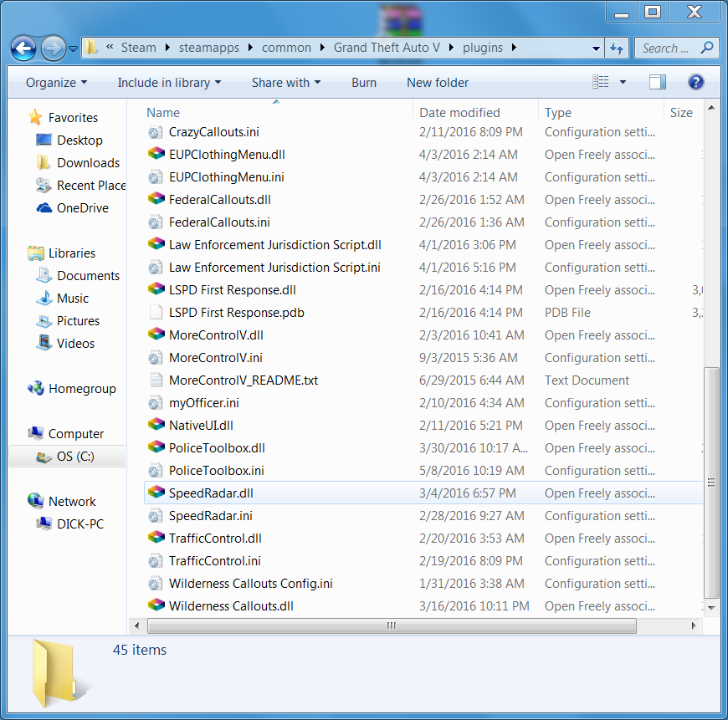Select CrazyCallouts.ini file icon
728x720 pixels.
point(156,132)
